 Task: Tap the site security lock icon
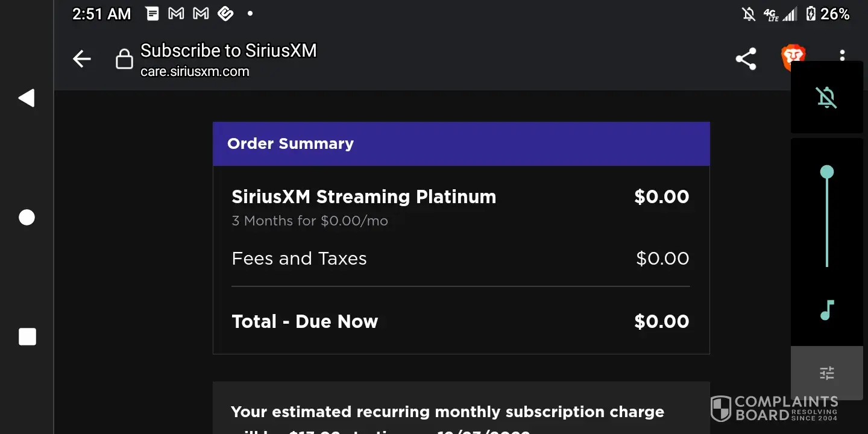[x=124, y=59]
